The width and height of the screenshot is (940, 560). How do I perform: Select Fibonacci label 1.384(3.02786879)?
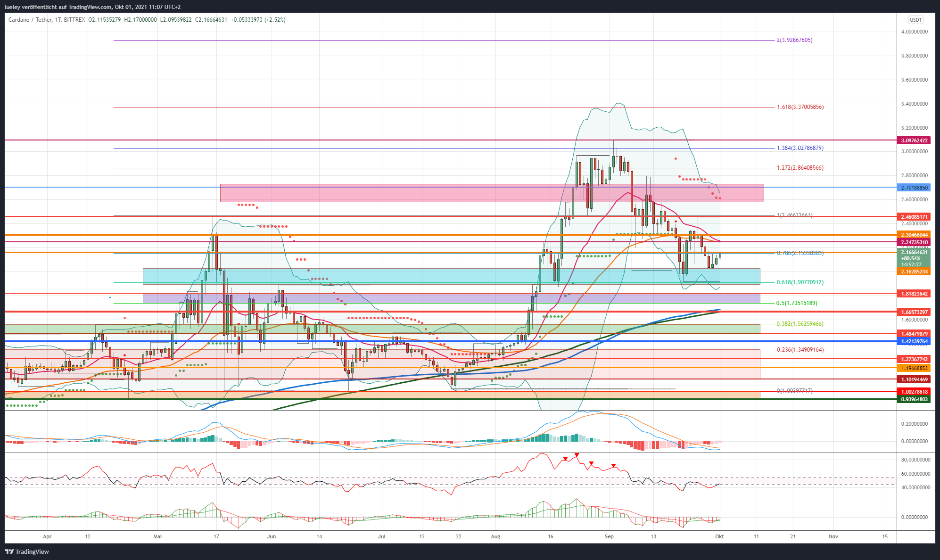(800, 148)
